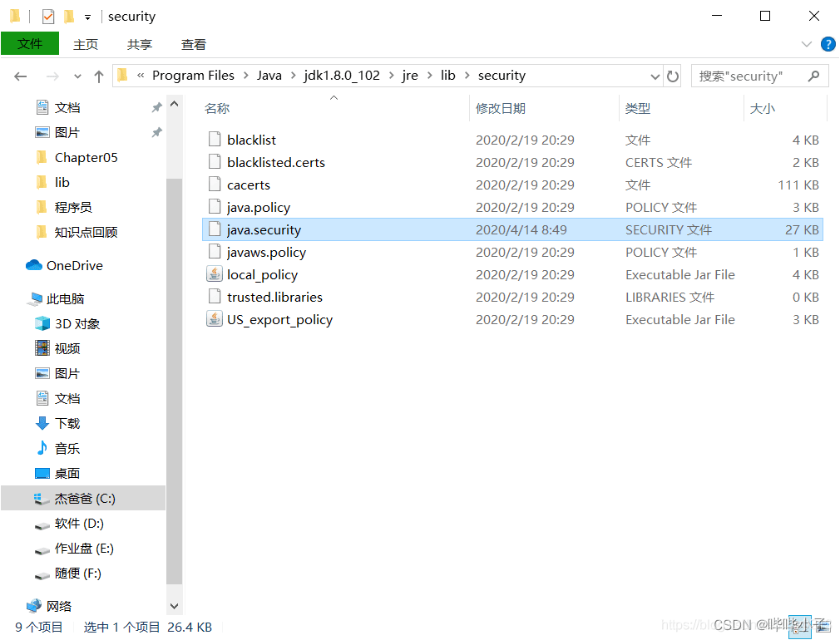Expand chevron after Program Files in path
This screenshot has height=640, width=840.
coord(246,76)
